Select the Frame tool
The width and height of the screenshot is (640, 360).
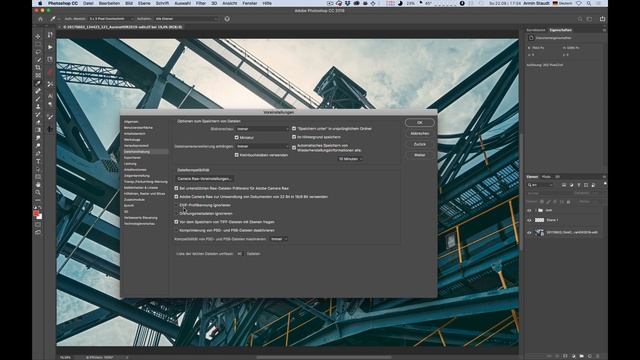(38, 75)
